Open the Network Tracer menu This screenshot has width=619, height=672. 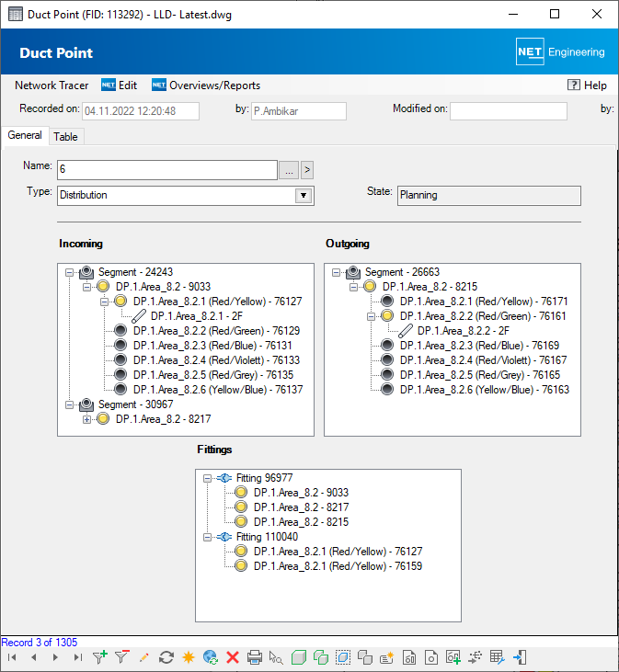52,85
